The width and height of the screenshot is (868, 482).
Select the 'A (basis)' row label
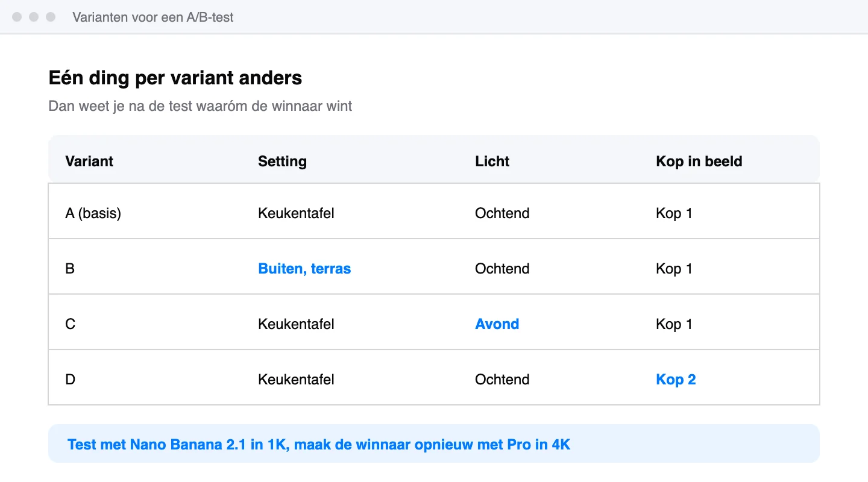click(93, 213)
